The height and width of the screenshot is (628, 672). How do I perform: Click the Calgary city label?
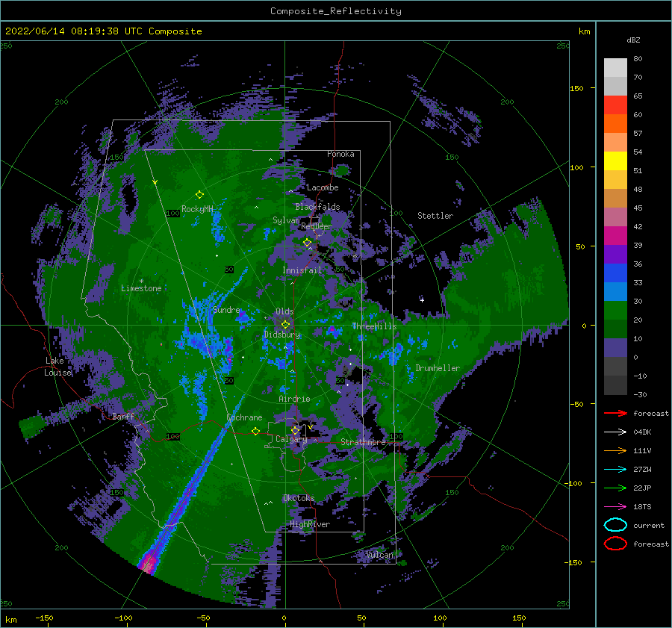tap(291, 439)
